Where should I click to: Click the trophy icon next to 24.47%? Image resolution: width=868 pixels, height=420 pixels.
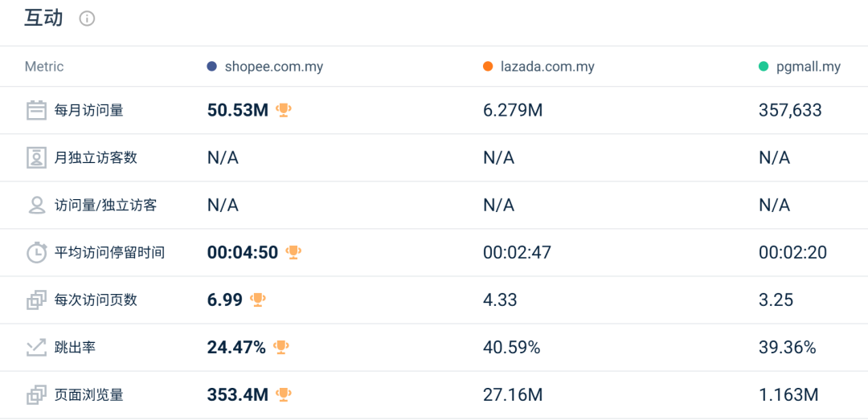[x=281, y=348]
